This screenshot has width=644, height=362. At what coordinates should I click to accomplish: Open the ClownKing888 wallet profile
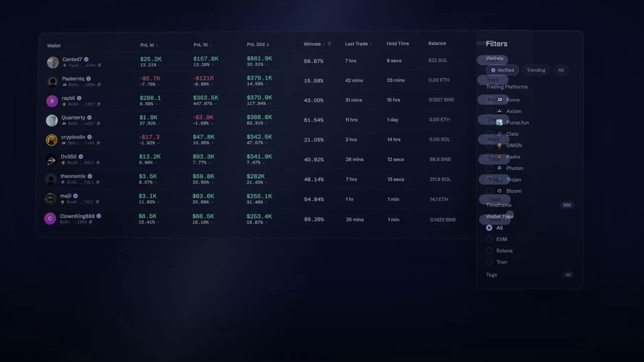click(x=77, y=216)
